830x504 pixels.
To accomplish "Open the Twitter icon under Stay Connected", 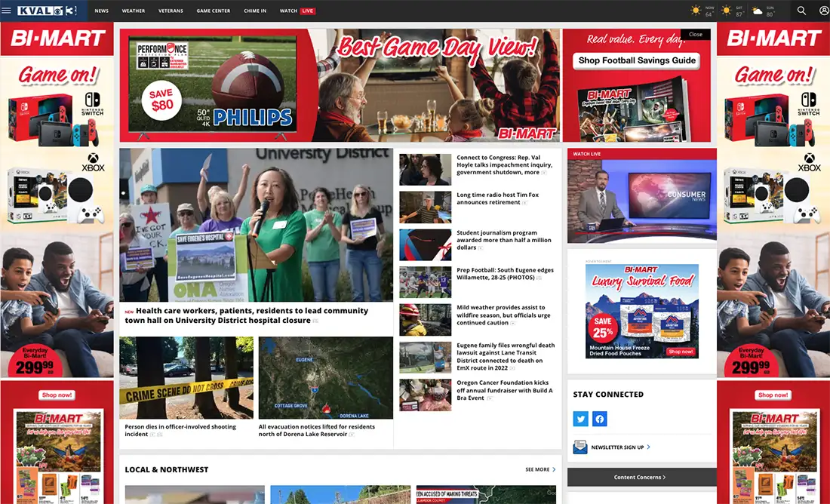I will [581, 419].
